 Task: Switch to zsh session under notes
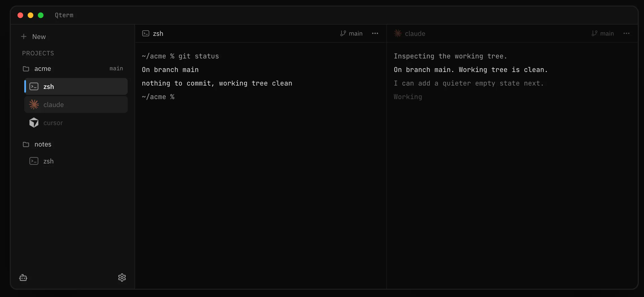(x=76, y=161)
